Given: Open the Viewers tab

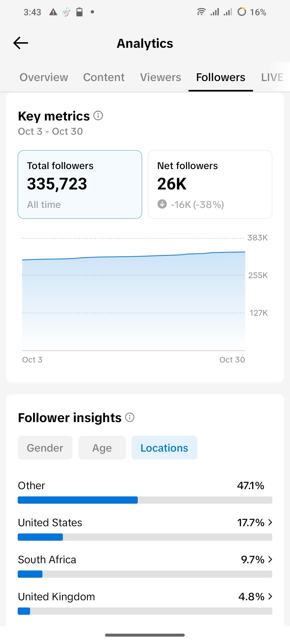Looking at the screenshot, I should [161, 77].
